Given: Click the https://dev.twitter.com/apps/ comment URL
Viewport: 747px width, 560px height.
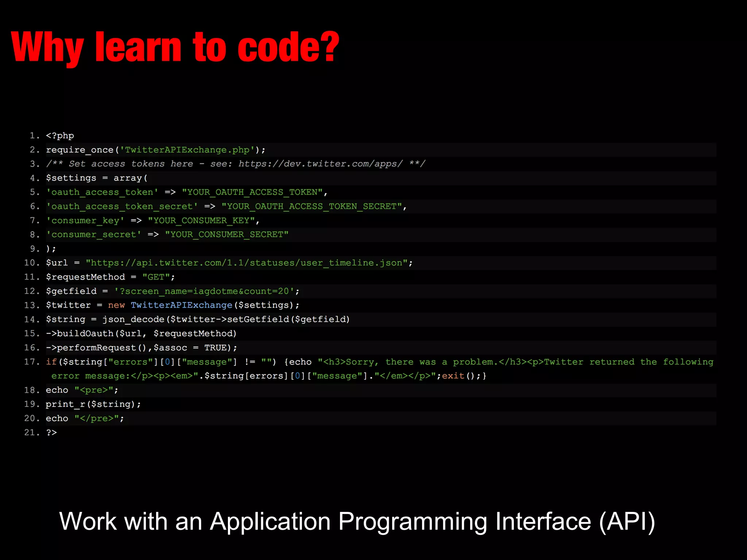Looking at the screenshot, I should pos(321,164).
